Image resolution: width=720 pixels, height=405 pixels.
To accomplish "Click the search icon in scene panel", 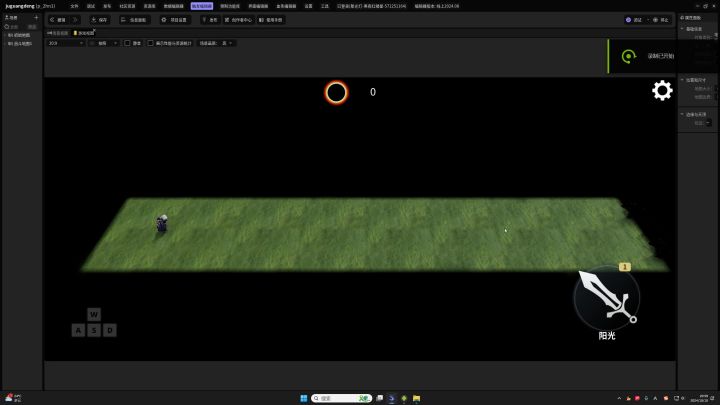I will pos(7,27).
